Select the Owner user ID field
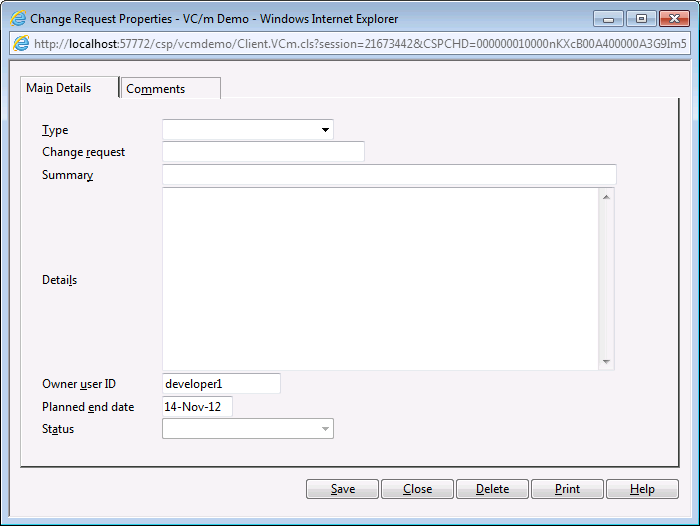 (x=221, y=384)
